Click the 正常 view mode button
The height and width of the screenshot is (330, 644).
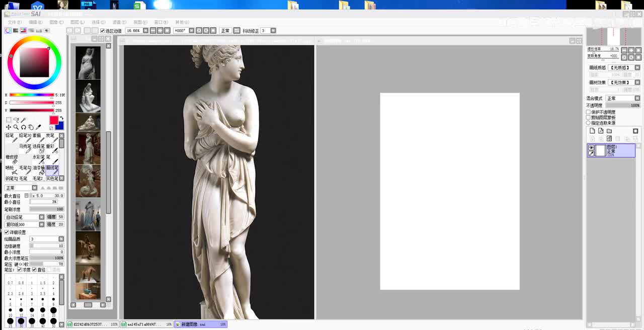pyautogui.click(x=225, y=31)
